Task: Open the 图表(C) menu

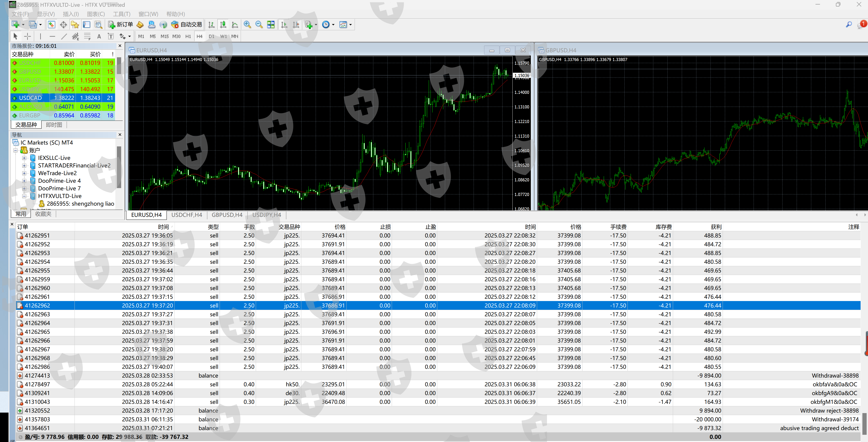Action: pyautogui.click(x=96, y=14)
